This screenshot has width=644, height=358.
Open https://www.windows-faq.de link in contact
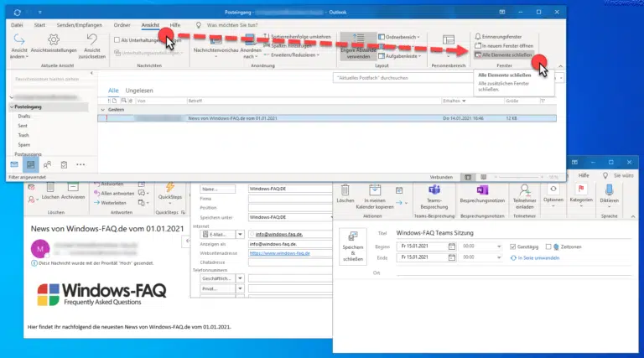pyautogui.click(x=280, y=253)
